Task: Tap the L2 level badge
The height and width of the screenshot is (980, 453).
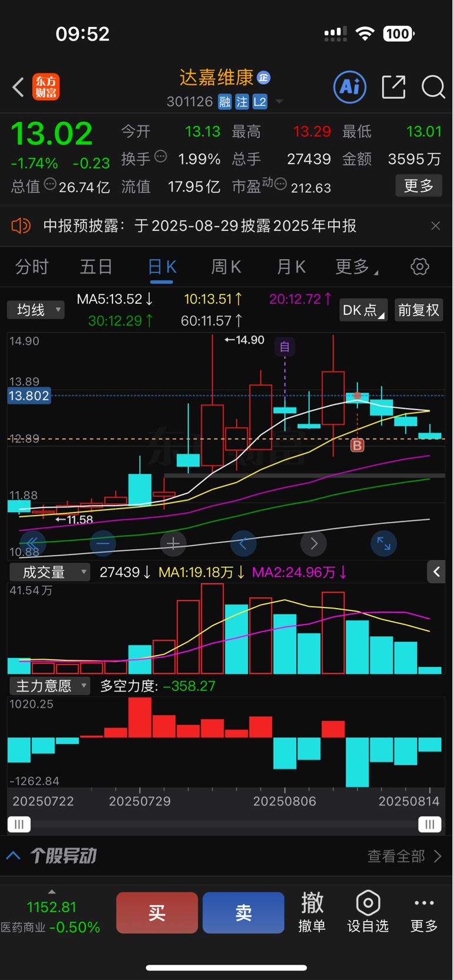Action: point(260,102)
